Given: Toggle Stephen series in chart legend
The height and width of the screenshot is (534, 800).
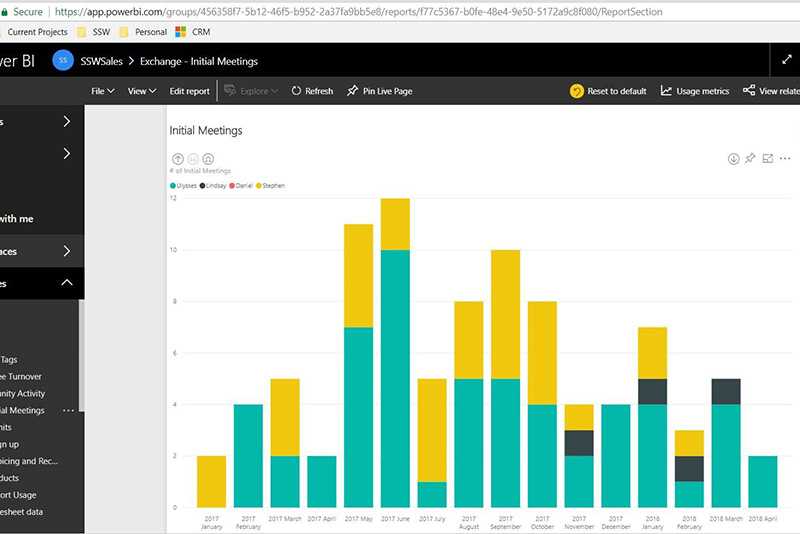Looking at the screenshot, I should pyautogui.click(x=270, y=185).
